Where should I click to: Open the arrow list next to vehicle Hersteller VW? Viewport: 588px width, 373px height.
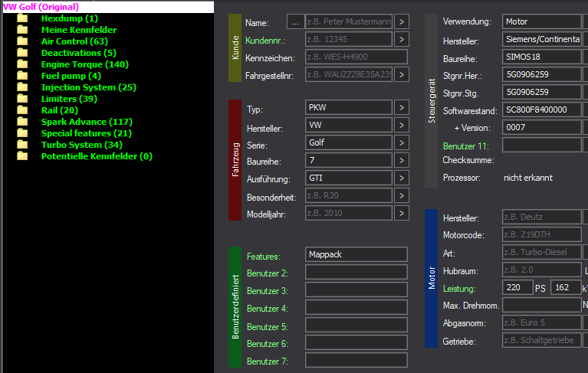coord(402,125)
